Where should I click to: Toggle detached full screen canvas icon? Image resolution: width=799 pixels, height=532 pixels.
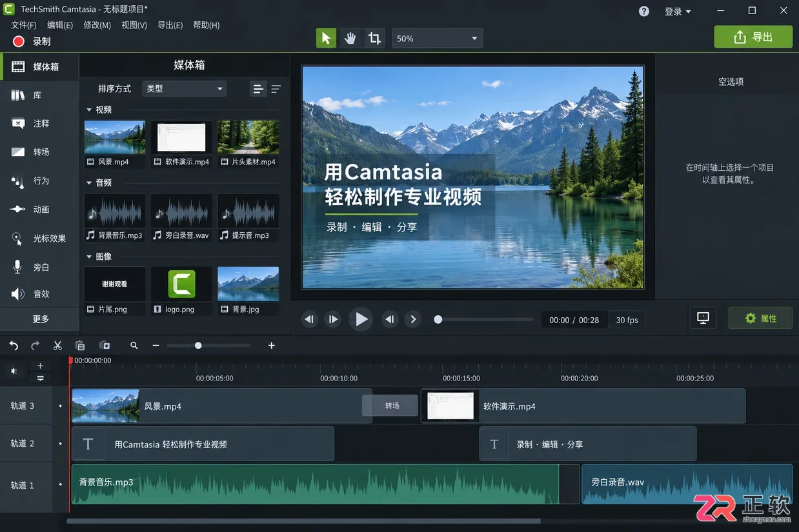(x=703, y=318)
